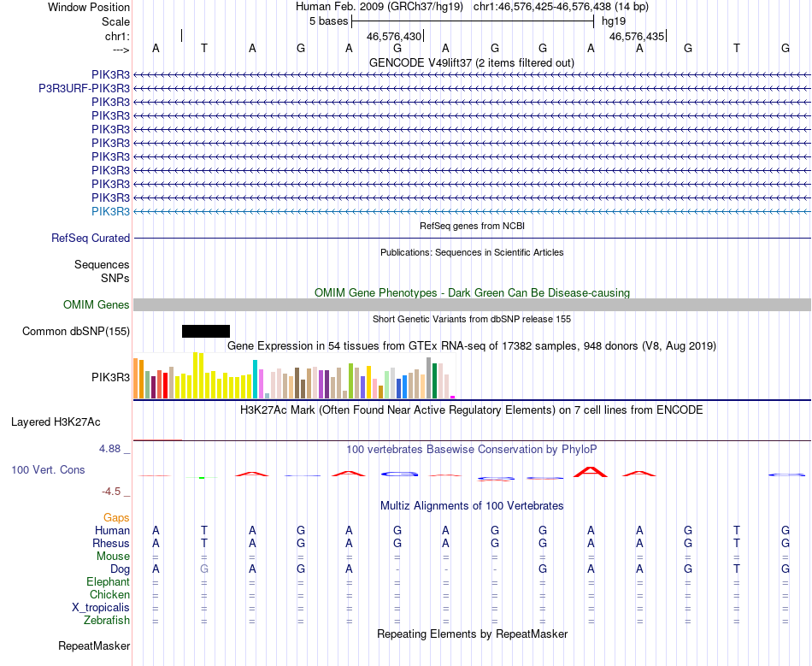812x666 pixels.
Task: Click the Window Position label
Action: (x=89, y=7)
